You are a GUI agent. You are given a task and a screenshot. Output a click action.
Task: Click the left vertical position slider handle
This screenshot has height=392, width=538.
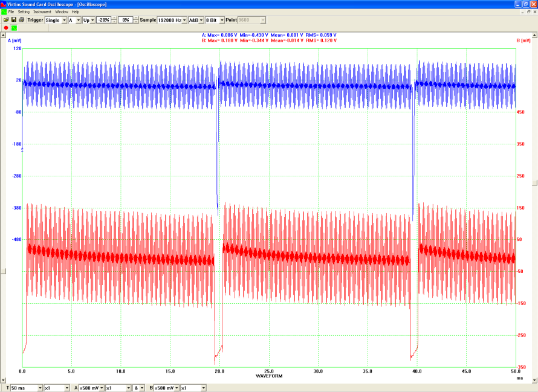pyautogui.click(x=3, y=272)
